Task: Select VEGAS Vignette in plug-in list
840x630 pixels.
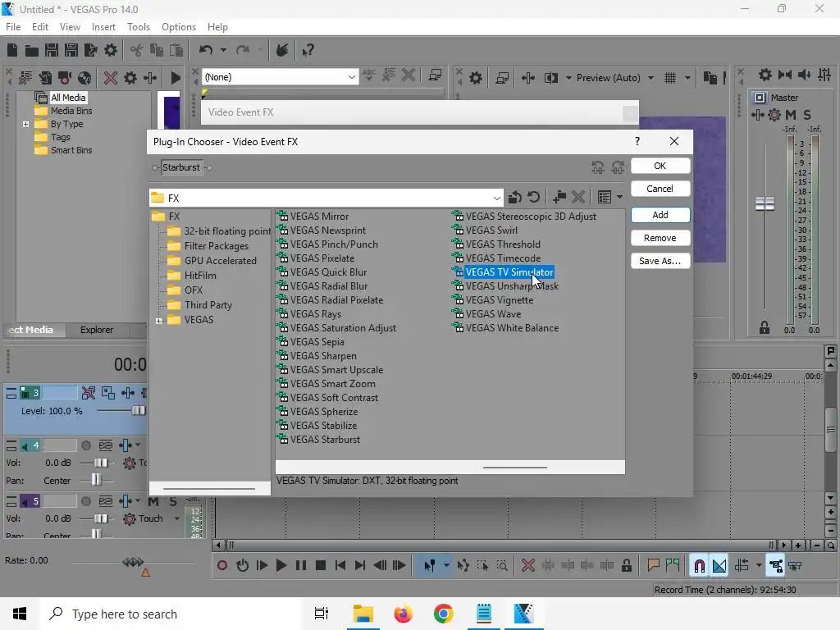Action: click(x=500, y=300)
